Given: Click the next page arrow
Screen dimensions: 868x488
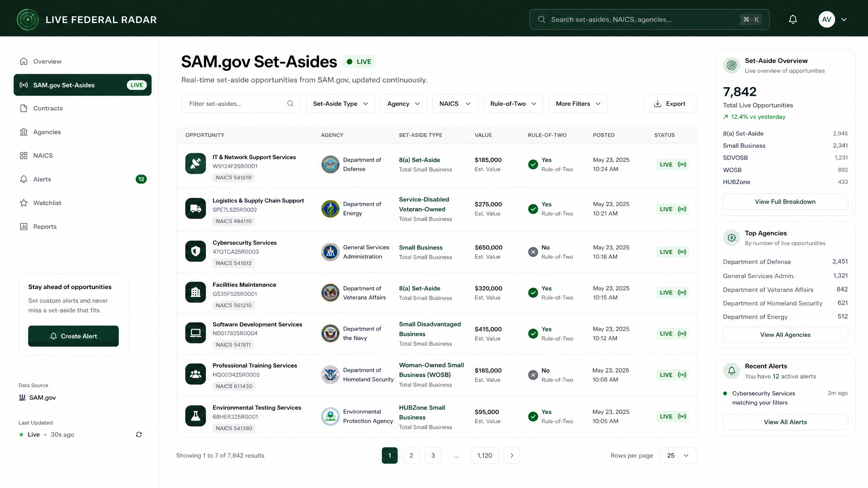Looking at the screenshot, I should tap(512, 455).
